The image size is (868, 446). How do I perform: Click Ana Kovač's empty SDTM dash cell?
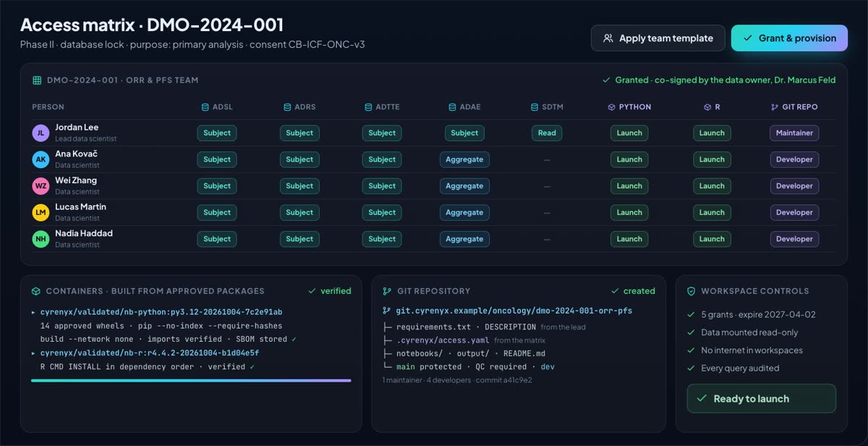point(547,160)
